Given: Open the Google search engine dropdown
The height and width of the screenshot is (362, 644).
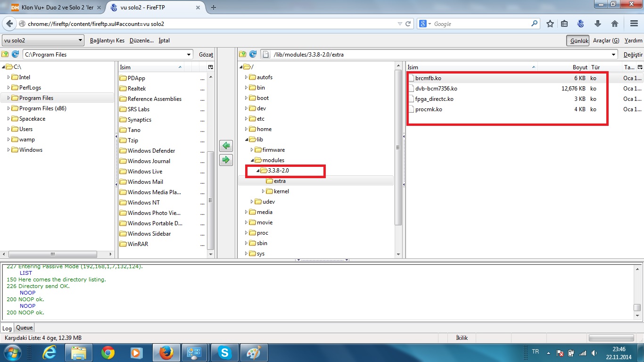Looking at the screenshot, I should pos(424,24).
